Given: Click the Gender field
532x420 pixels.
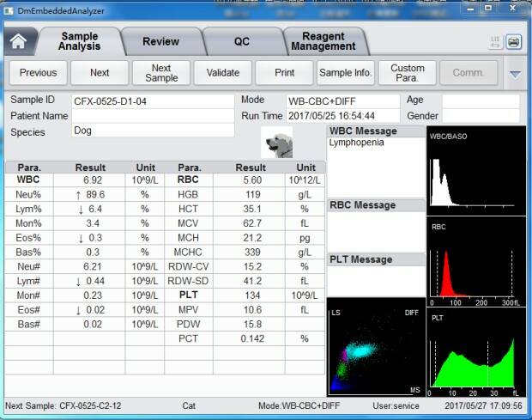Looking at the screenshot, I should (481, 116).
